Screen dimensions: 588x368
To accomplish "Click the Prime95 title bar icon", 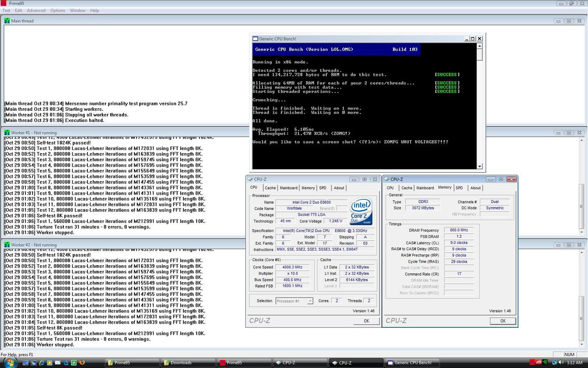I will 4,3.
